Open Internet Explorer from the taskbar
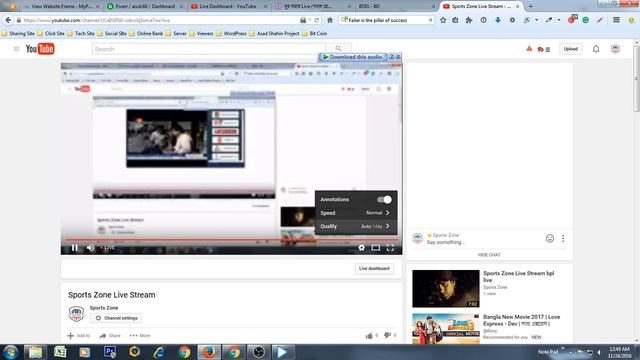Screen dimensions: 640x360 coord(159,352)
